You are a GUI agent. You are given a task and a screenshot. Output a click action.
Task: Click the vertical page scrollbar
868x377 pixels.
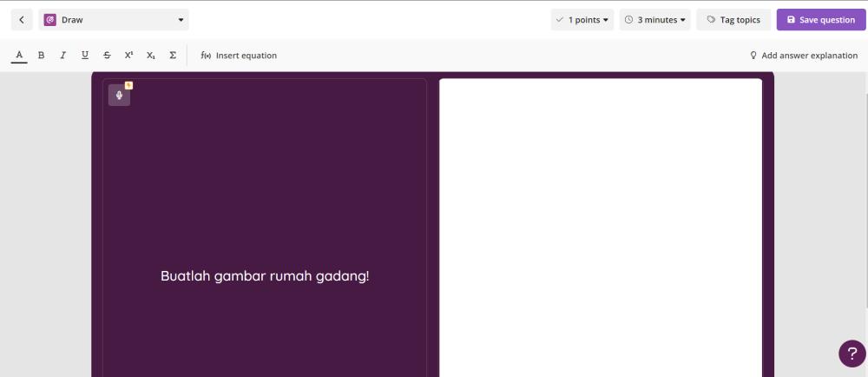pos(865,199)
